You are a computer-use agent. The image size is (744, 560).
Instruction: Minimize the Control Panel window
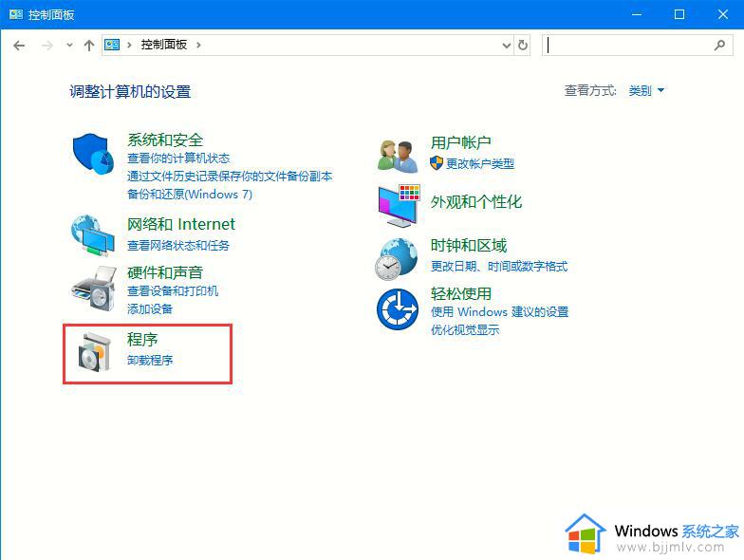point(637,14)
